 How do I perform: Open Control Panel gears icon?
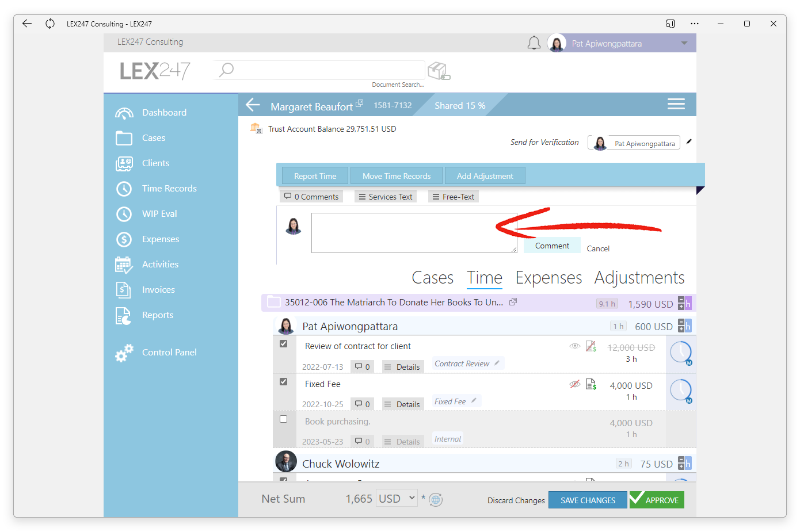click(124, 353)
